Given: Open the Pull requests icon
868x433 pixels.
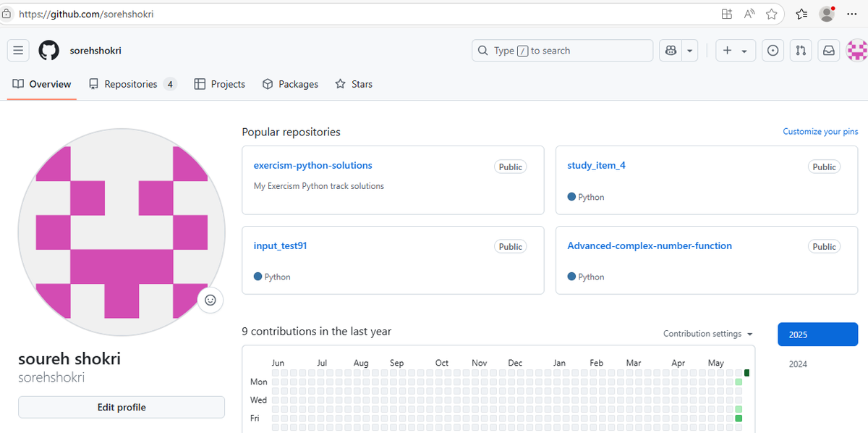Looking at the screenshot, I should pos(801,51).
